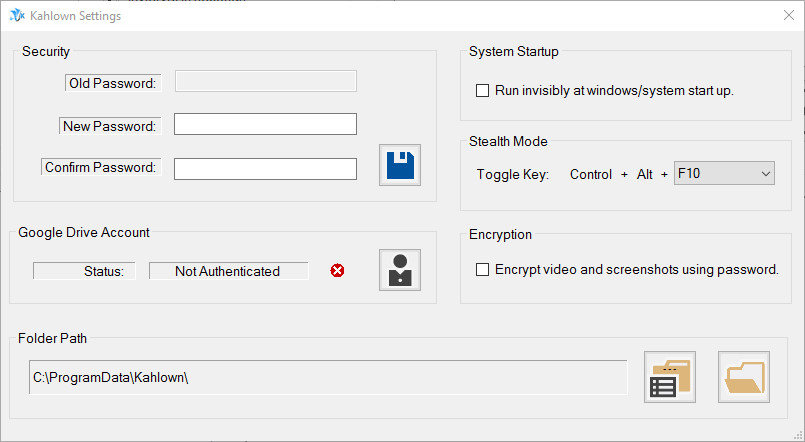805x442 pixels.
Task: Click the red error status icon
Action: [x=337, y=271]
